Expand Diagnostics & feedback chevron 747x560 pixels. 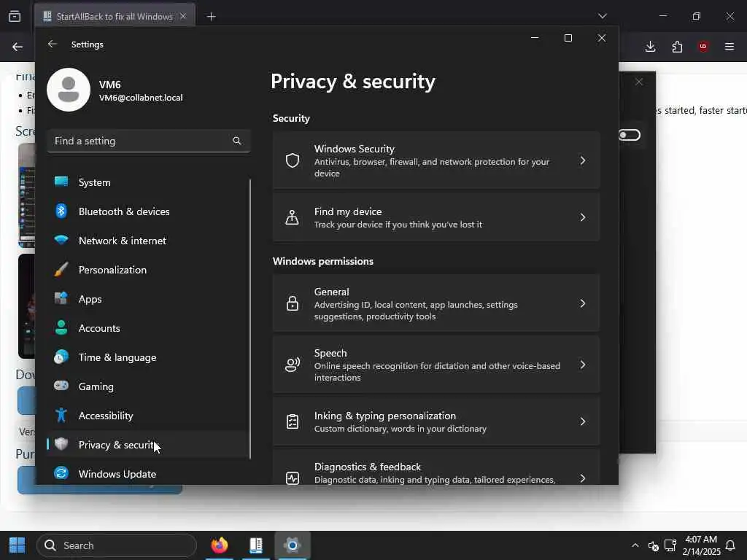pyautogui.click(x=582, y=478)
